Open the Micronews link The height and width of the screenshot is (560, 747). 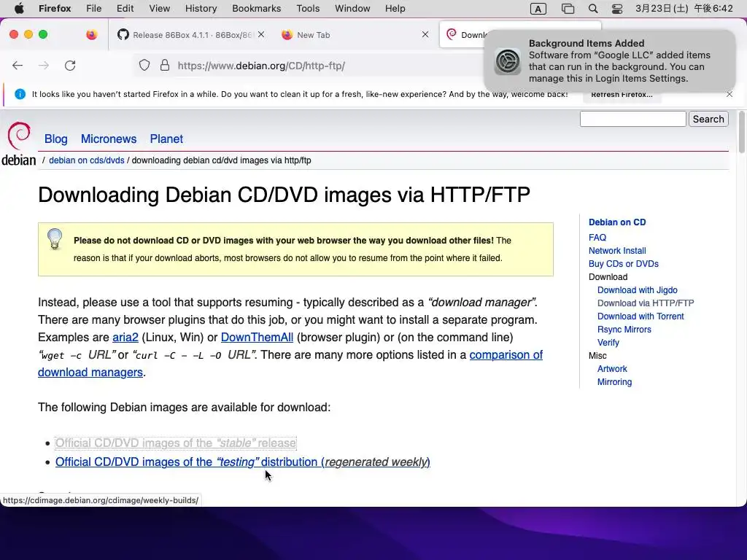[109, 139]
